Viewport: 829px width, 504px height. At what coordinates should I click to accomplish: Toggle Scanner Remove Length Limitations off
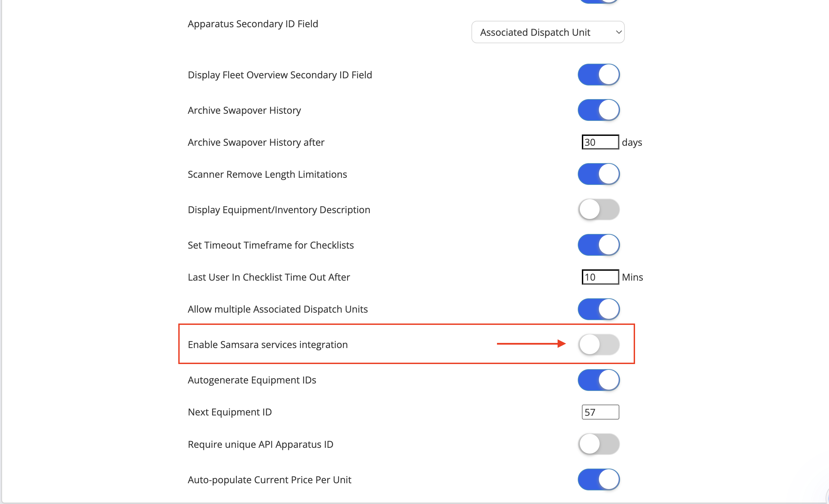coord(599,174)
